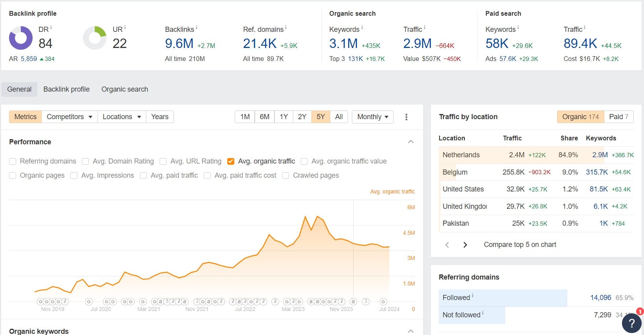Image resolution: width=644 pixels, height=335 pixels.
Task: Click the Followed referring domains bar
Action: pos(503,298)
